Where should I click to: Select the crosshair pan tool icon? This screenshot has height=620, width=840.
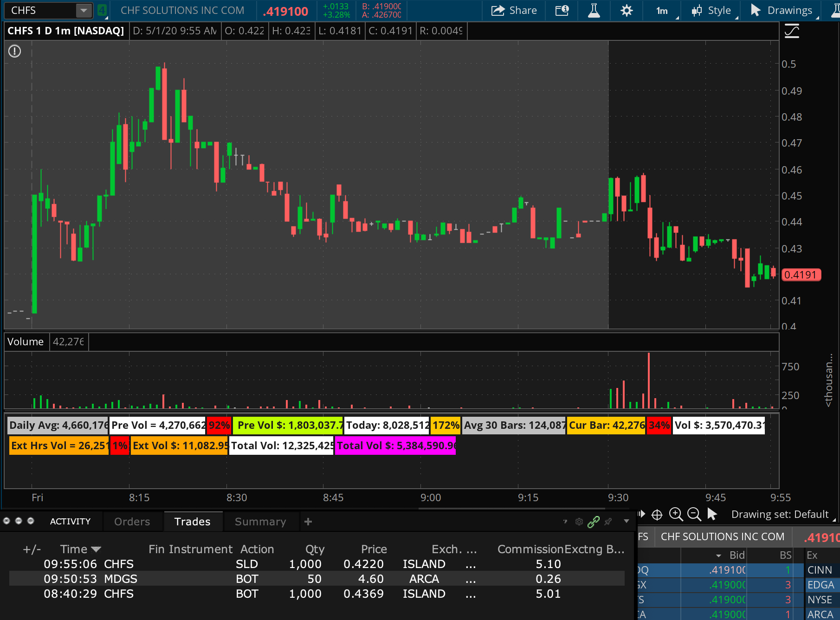point(657,515)
